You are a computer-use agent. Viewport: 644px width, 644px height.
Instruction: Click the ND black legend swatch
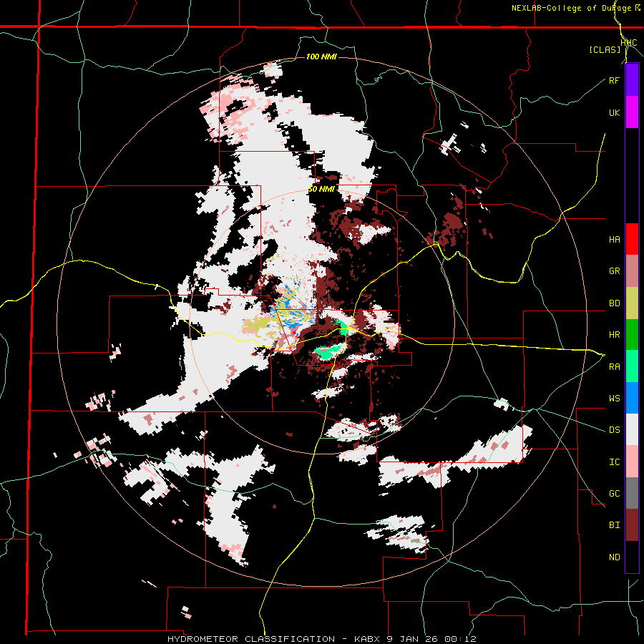tap(632, 557)
